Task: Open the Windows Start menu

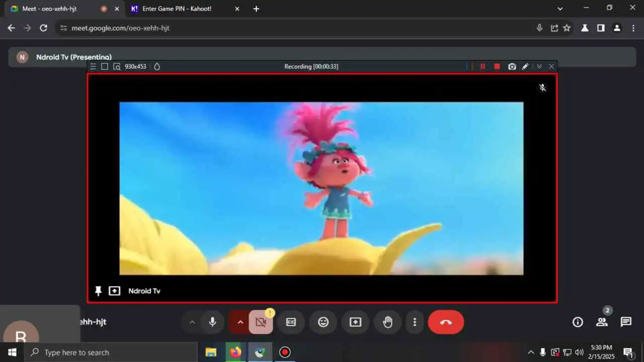Action: pos(12,352)
